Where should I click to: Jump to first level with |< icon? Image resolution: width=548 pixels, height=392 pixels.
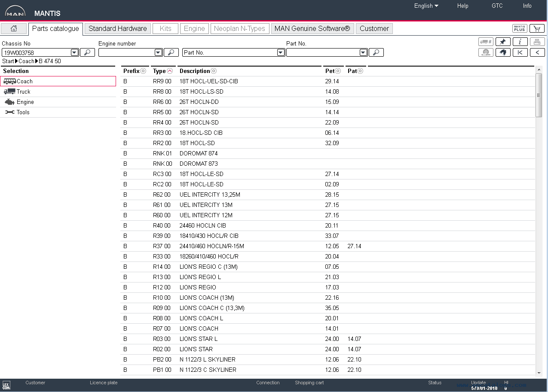[520, 52]
